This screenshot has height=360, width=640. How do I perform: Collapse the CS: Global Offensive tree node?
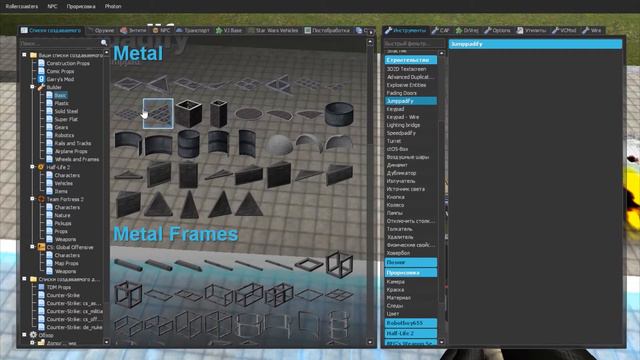point(32,247)
